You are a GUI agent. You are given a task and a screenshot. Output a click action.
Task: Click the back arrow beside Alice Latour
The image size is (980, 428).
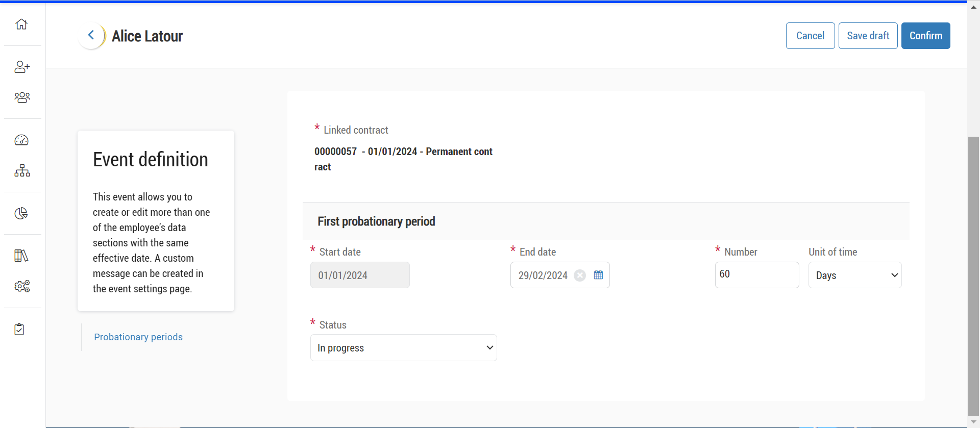click(91, 35)
